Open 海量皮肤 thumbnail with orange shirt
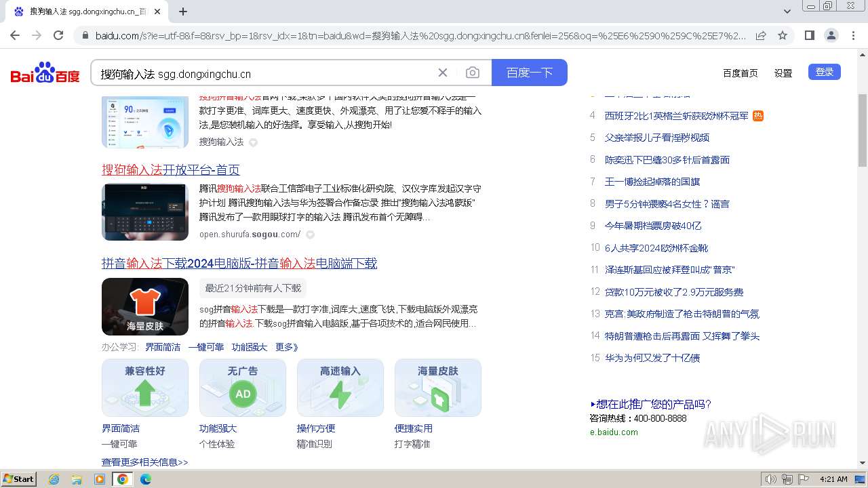Screen dimensions: 868x488 pyautogui.click(x=145, y=306)
